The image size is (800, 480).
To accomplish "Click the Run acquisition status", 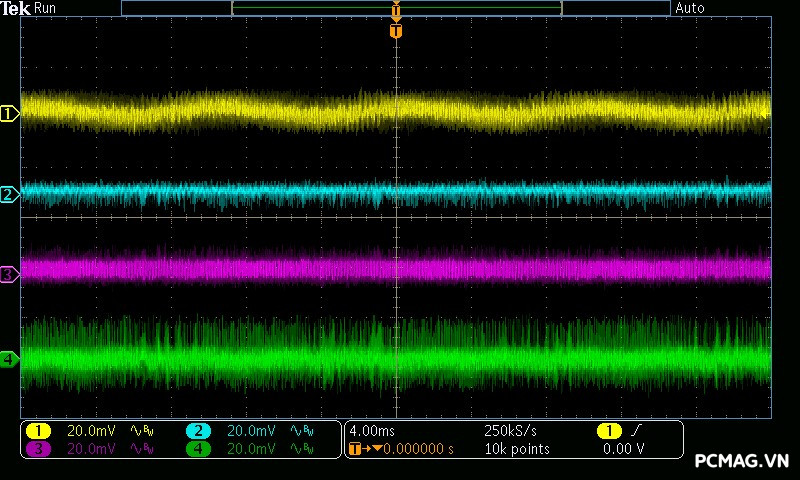I will click(x=46, y=8).
